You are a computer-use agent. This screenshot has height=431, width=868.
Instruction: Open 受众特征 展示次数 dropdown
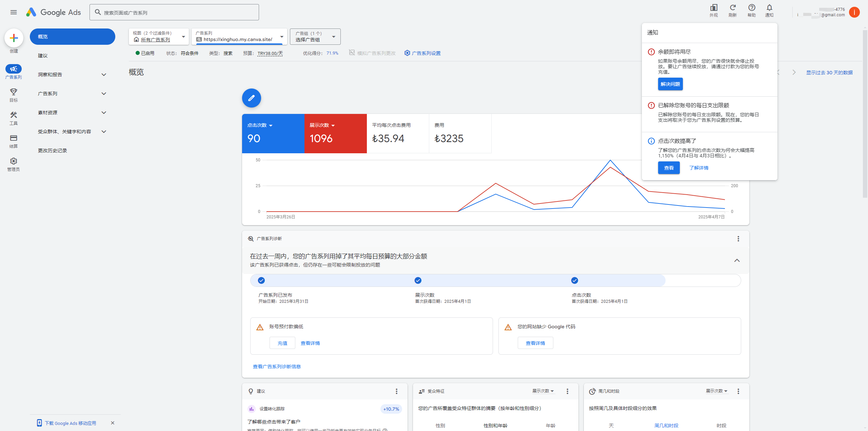pyautogui.click(x=543, y=391)
